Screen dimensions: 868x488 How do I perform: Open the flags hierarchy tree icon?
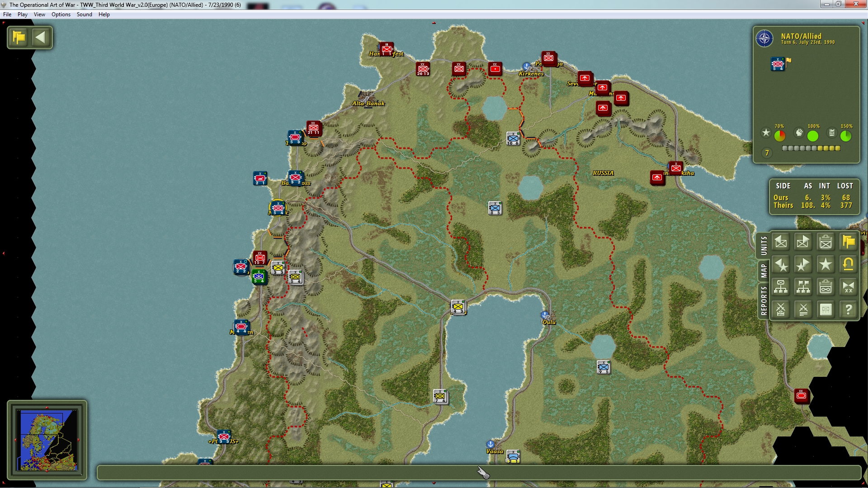tap(803, 287)
